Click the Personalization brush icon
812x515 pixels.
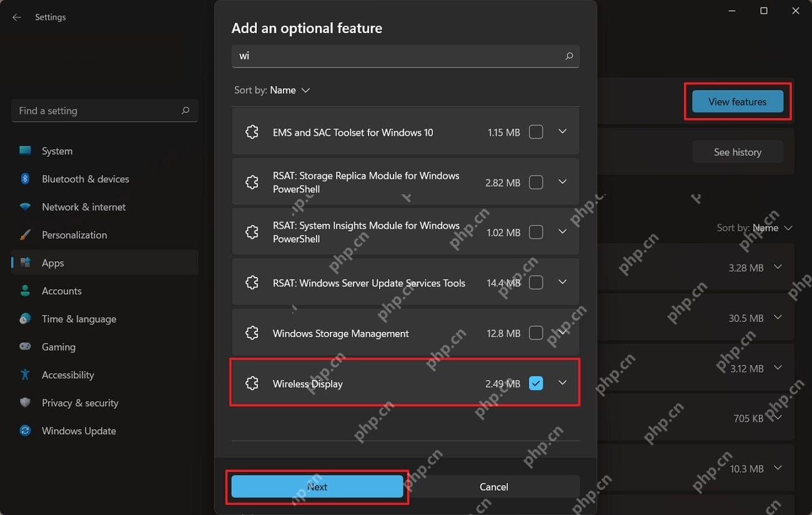tap(25, 235)
